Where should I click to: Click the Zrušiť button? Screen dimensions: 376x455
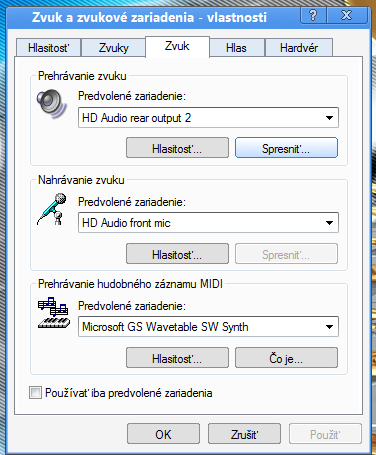[x=244, y=434]
